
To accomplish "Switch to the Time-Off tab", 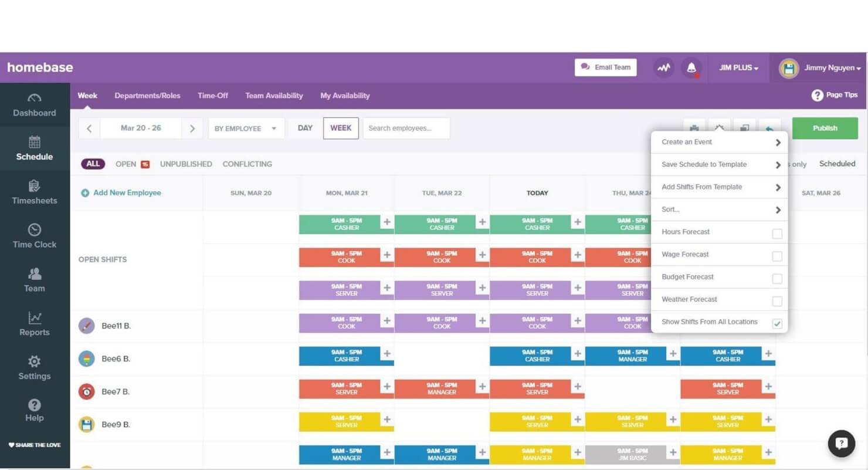I will coord(212,96).
